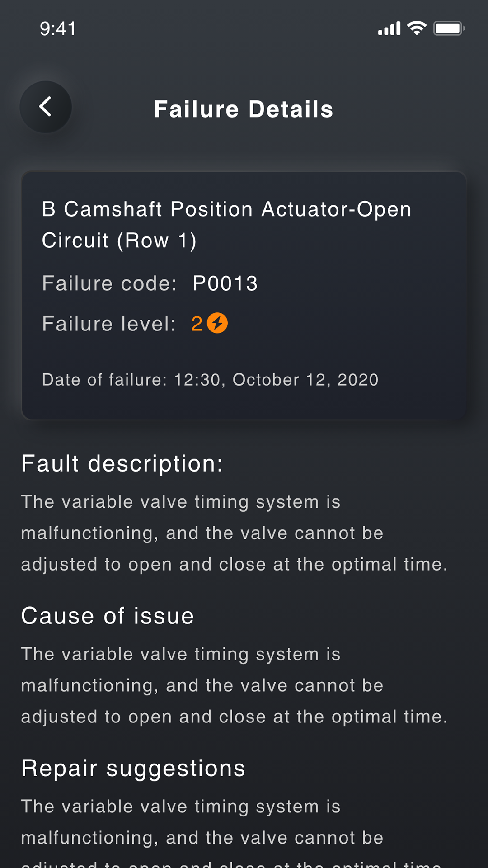
Task: Click the orange failure level number 2
Action: click(x=197, y=324)
